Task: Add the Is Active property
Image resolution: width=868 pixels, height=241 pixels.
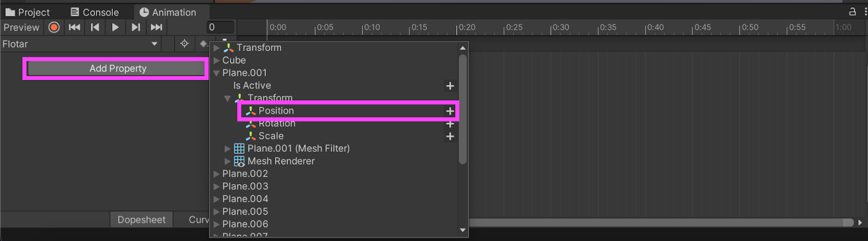Action: tap(450, 86)
